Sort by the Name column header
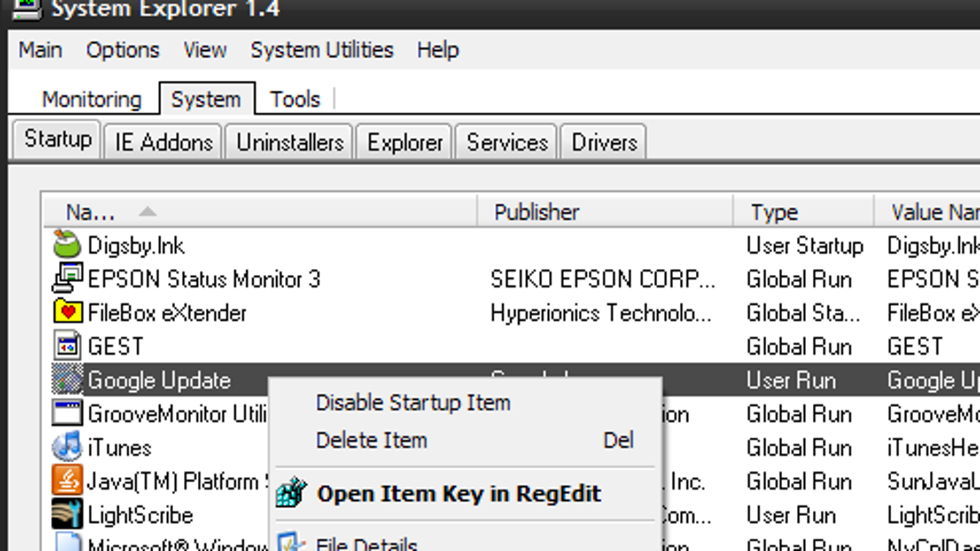This screenshot has width=980, height=551. click(x=260, y=212)
